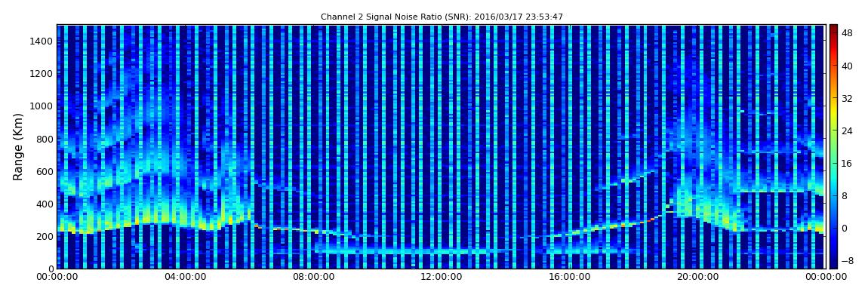Viewport: 868px width, 307px height.
Task: Click the colorbar value 24
Action: click(x=847, y=131)
